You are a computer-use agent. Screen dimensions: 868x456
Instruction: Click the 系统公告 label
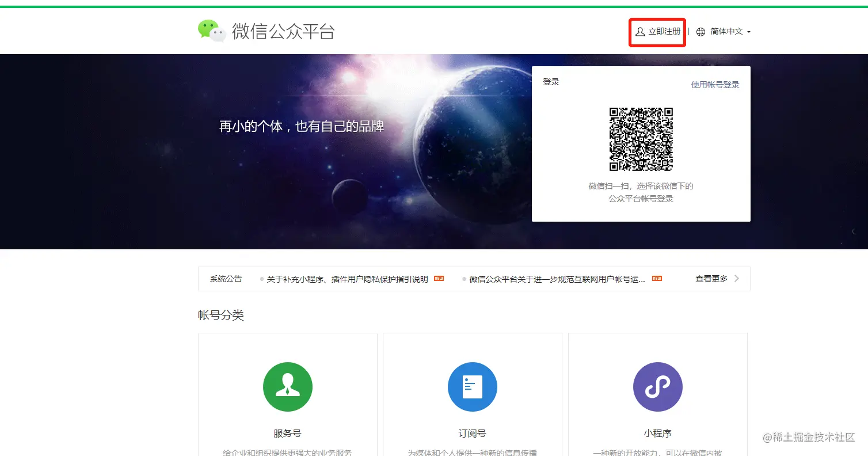[x=226, y=279]
